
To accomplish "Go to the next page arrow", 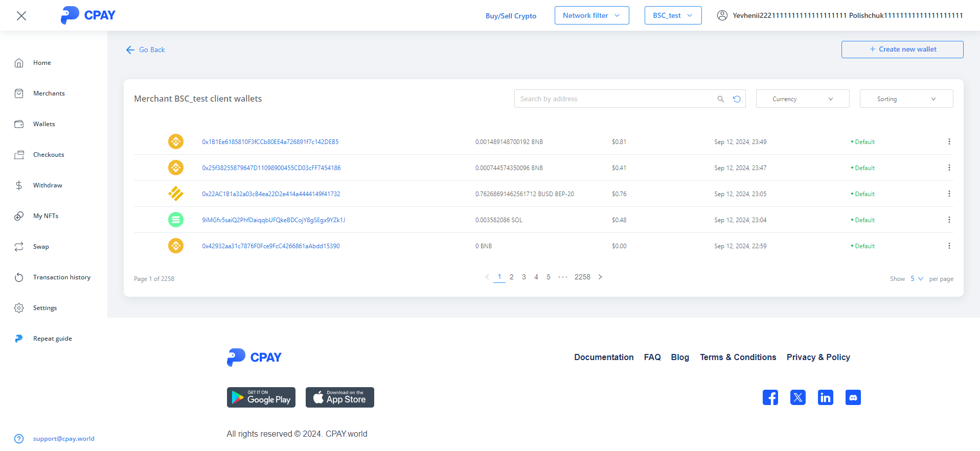I will point(600,277).
